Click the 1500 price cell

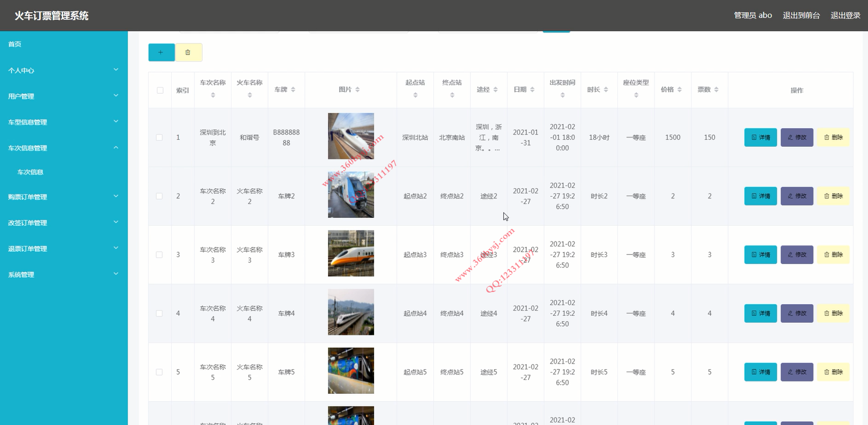[673, 138]
